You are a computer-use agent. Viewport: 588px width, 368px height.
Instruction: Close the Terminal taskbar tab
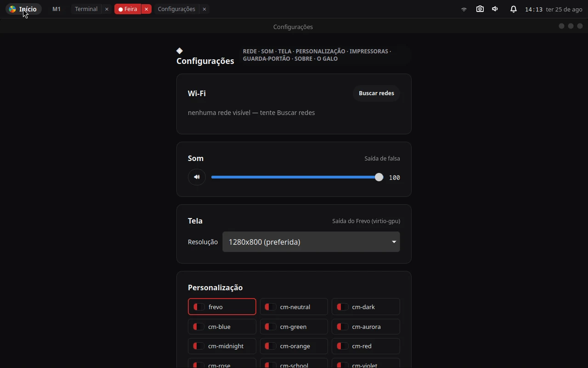pos(107,9)
